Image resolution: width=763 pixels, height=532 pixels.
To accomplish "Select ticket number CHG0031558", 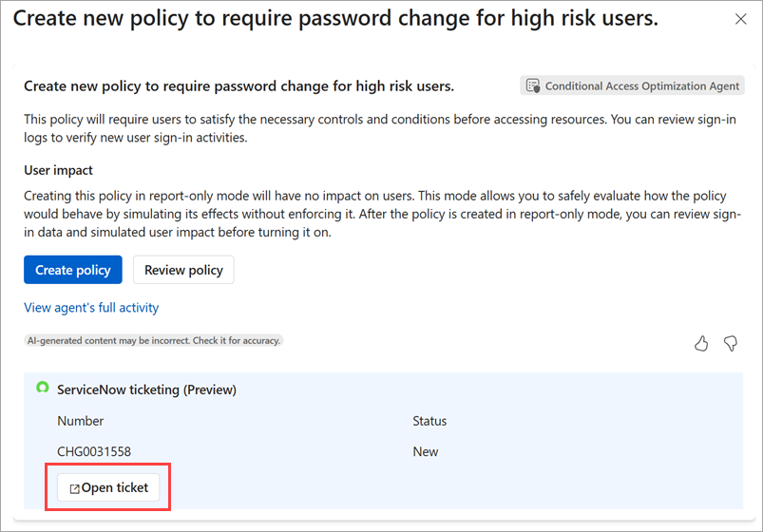I will point(94,451).
